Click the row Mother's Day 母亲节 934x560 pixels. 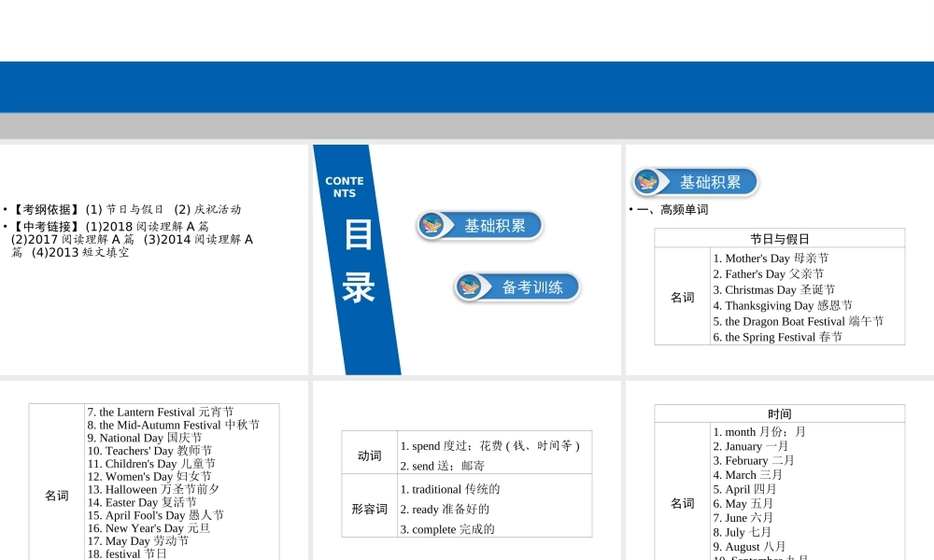(771, 259)
